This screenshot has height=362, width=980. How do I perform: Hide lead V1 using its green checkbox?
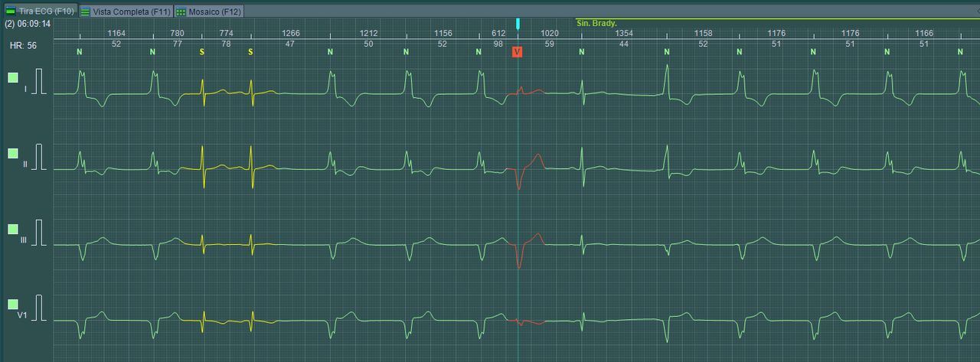(x=13, y=305)
